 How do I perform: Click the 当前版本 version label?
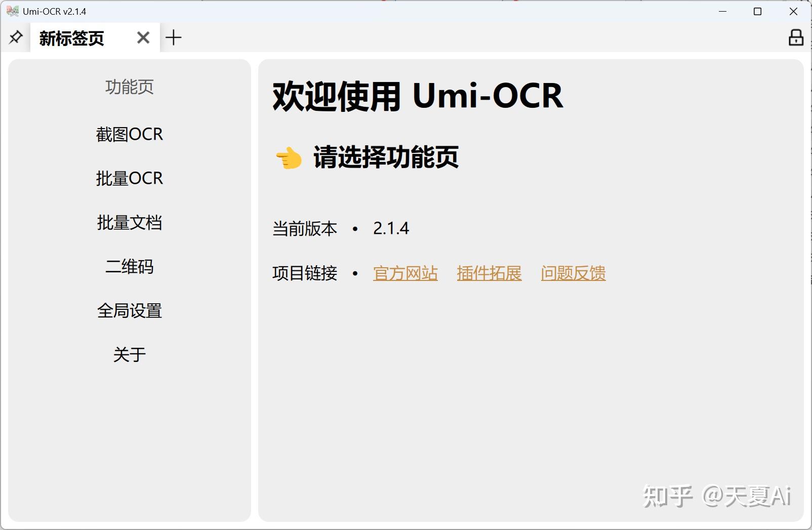pyautogui.click(x=304, y=229)
